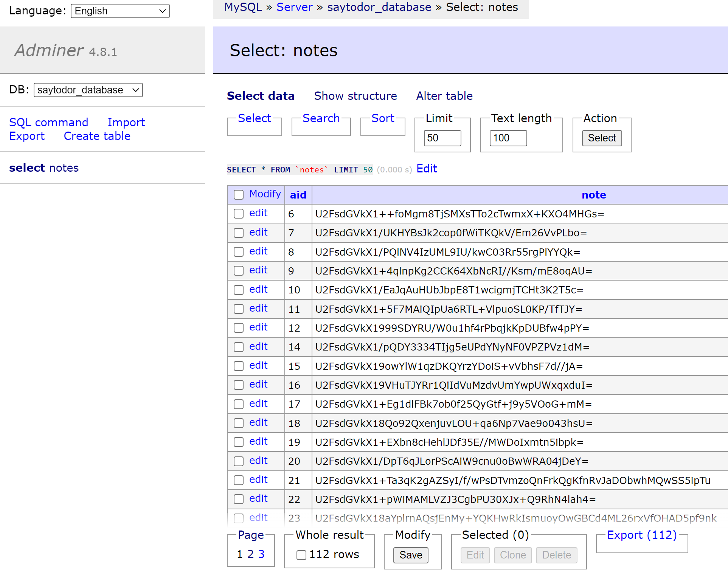Expand the Search options
Screen dimensions: 728x574
tap(321, 118)
